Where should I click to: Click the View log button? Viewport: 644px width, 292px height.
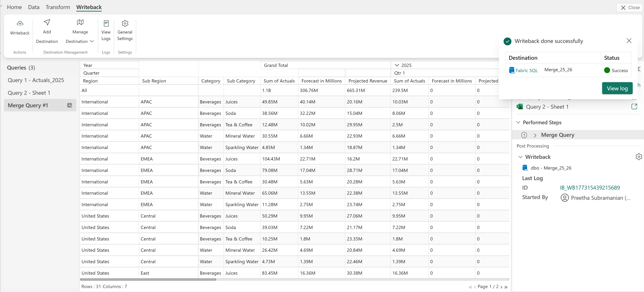pyautogui.click(x=617, y=88)
